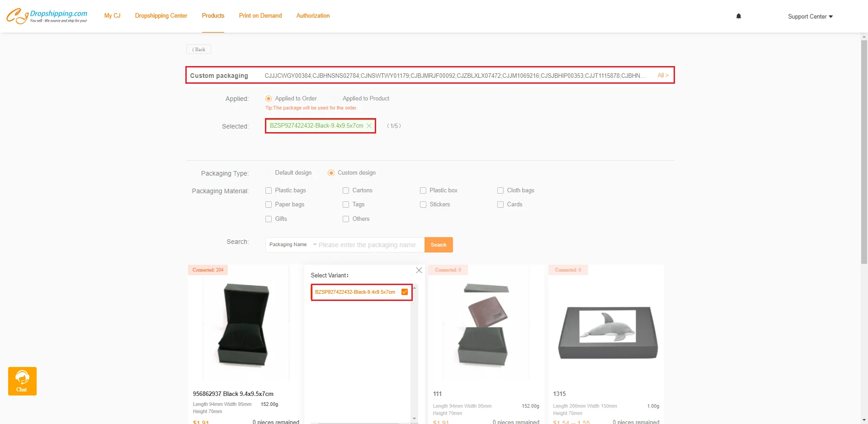
Task: Expand All custom packaging SKUs
Action: coord(663,76)
